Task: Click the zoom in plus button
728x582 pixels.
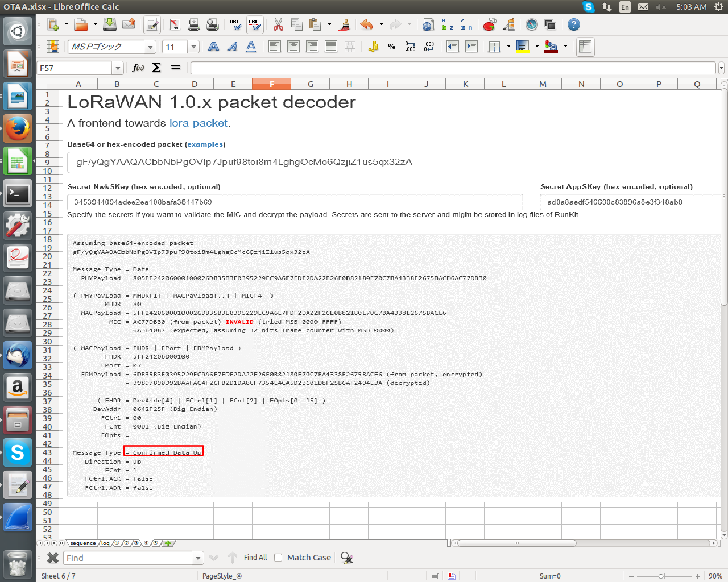Action: click(x=698, y=576)
